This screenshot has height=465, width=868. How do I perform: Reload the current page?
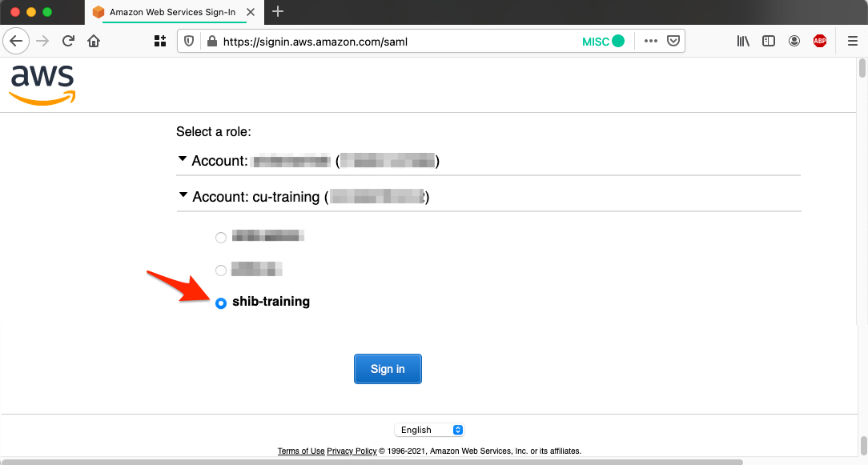coord(68,41)
